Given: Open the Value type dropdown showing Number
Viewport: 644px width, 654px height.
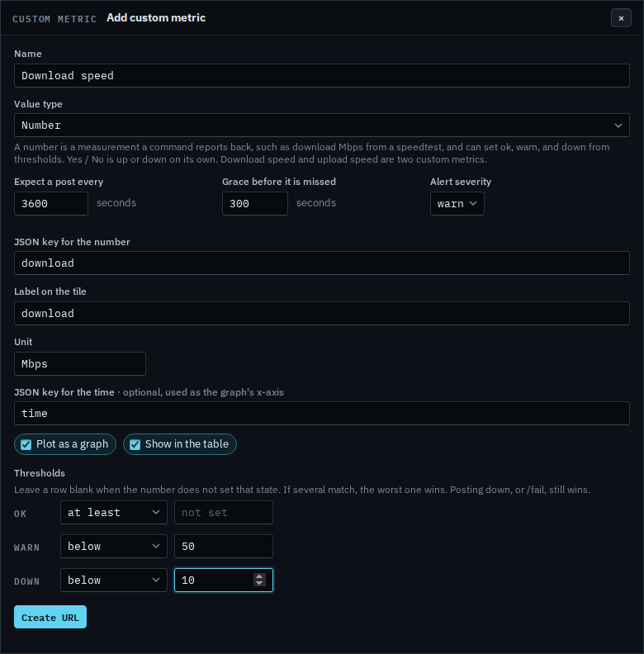Looking at the screenshot, I should (321, 126).
